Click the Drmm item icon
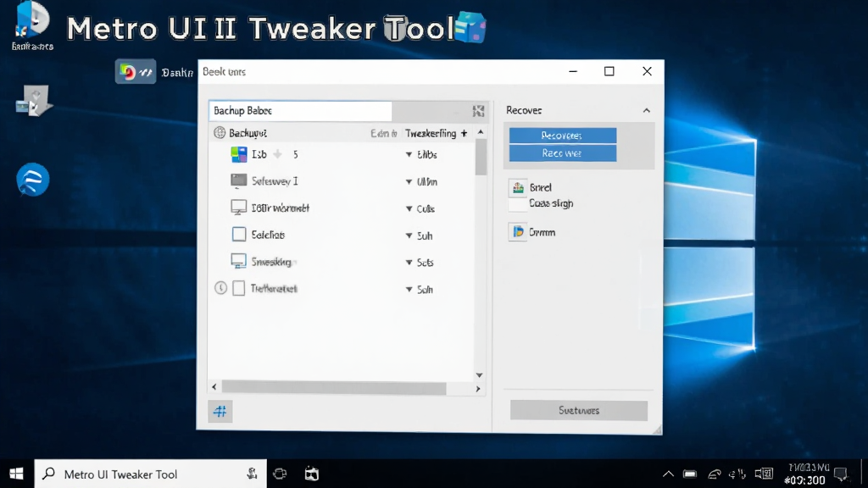868x488 pixels. (518, 232)
